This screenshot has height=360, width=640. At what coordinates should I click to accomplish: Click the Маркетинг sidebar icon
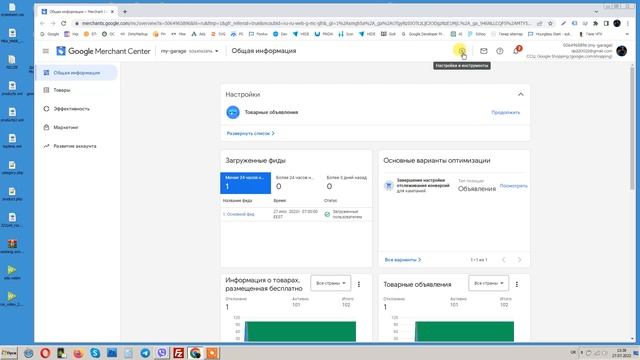[46, 127]
